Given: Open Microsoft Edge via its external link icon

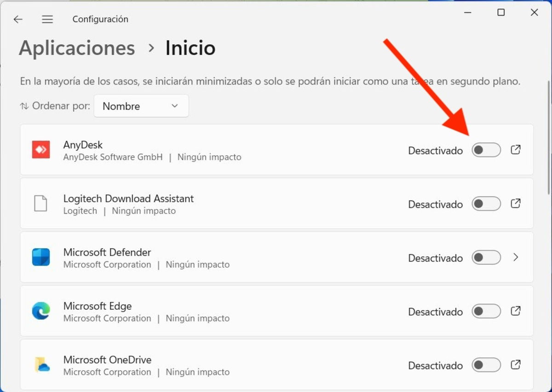Looking at the screenshot, I should [x=516, y=311].
